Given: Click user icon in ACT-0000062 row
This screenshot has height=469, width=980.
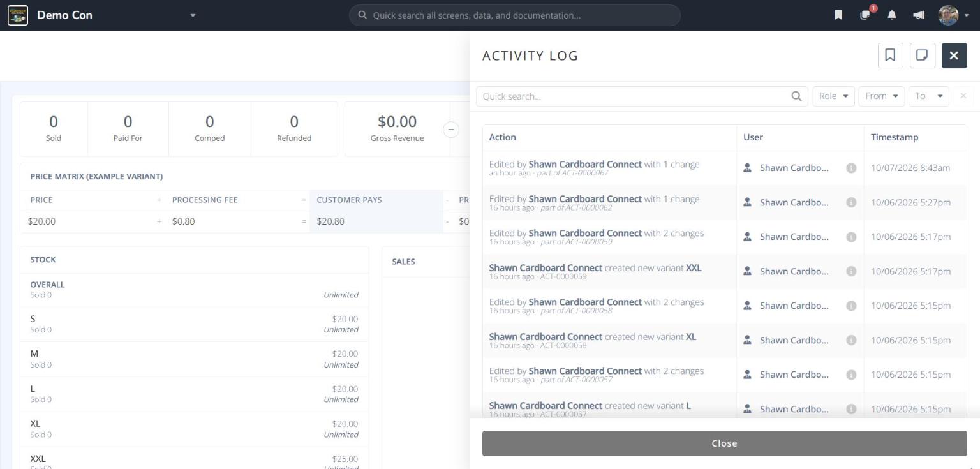Looking at the screenshot, I should point(747,203).
